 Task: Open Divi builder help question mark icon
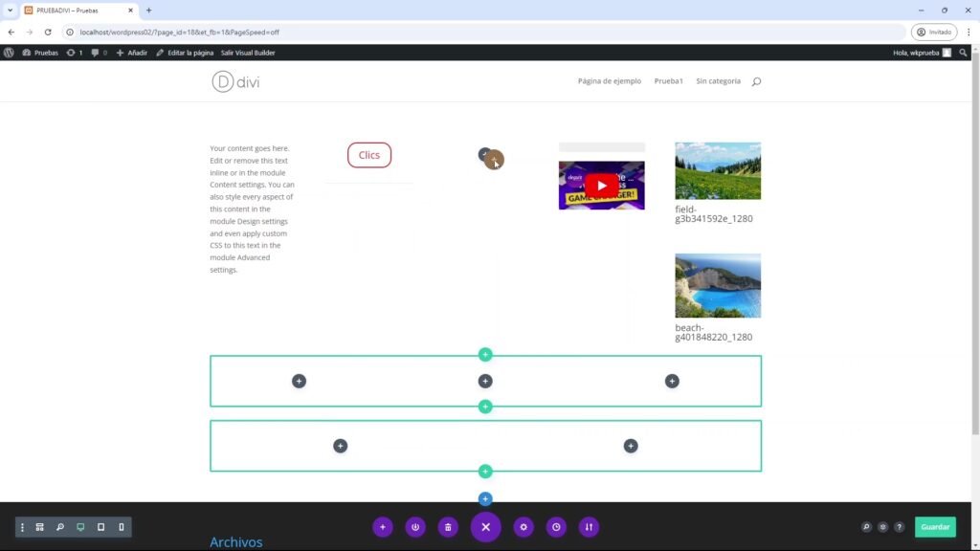tap(900, 527)
